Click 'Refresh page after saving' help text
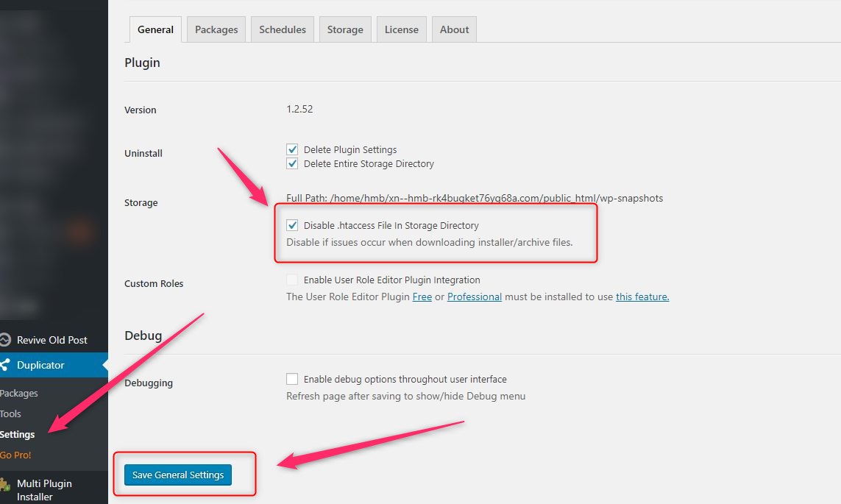The width and height of the screenshot is (841, 504). click(406, 397)
